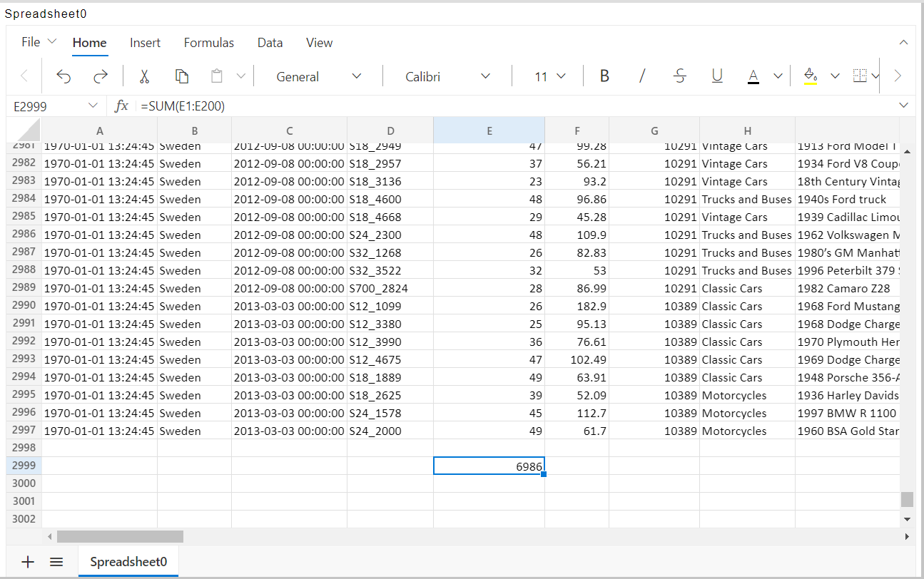Open borders tool
This screenshot has width=924, height=579.
click(x=860, y=76)
